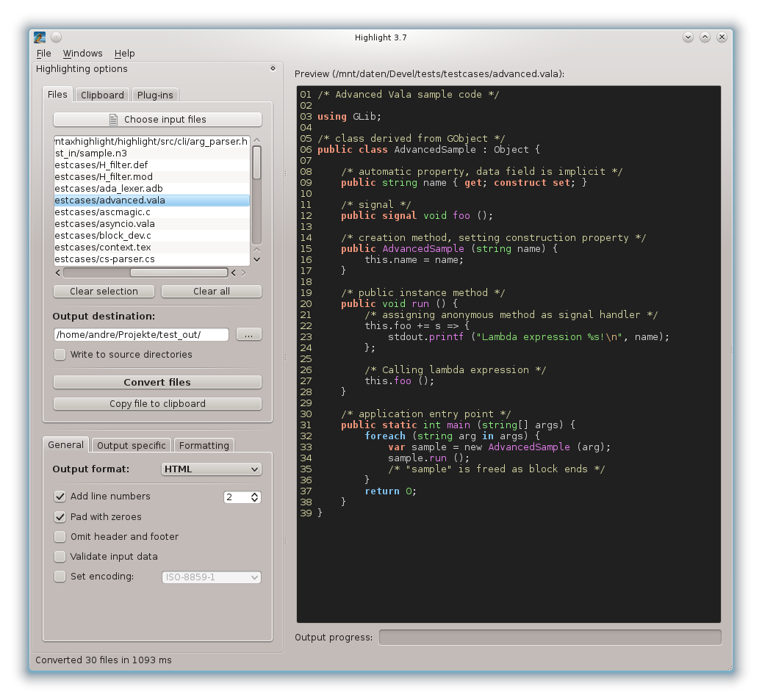The height and width of the screenshot is (700, 762).
Task: Click the document icon on Choose input files
Action: [x=113, y=120]
